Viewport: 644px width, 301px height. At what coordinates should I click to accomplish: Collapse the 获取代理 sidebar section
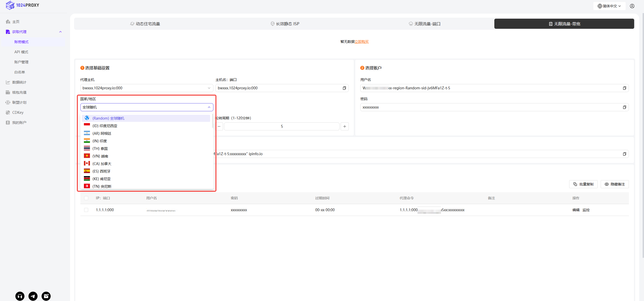(x=60, y=32)
